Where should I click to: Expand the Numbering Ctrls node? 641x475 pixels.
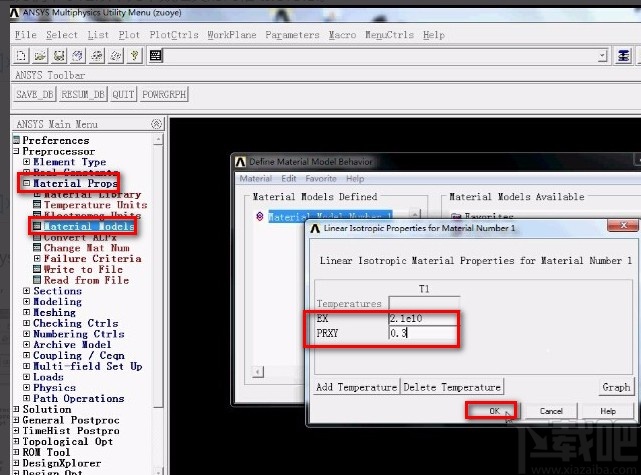27,334
